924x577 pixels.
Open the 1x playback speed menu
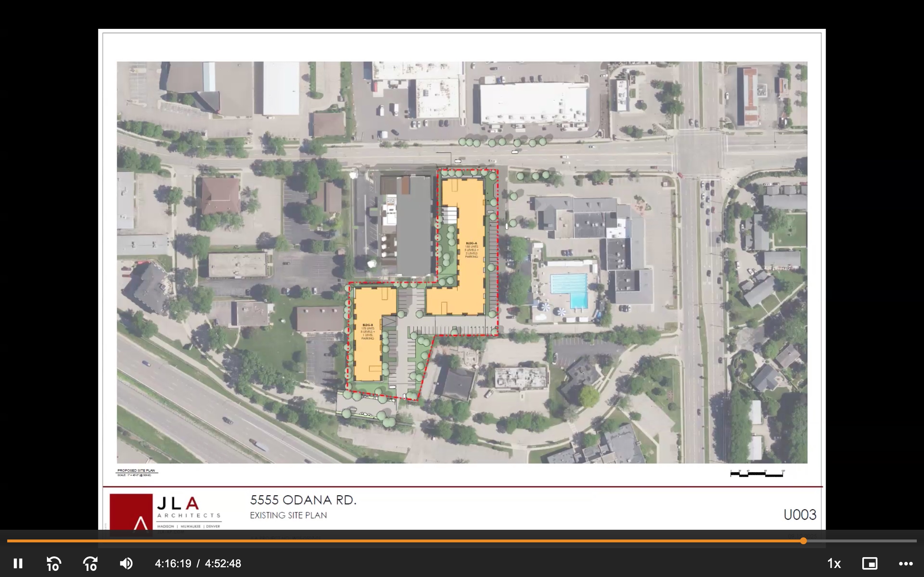tap(834, 563)
